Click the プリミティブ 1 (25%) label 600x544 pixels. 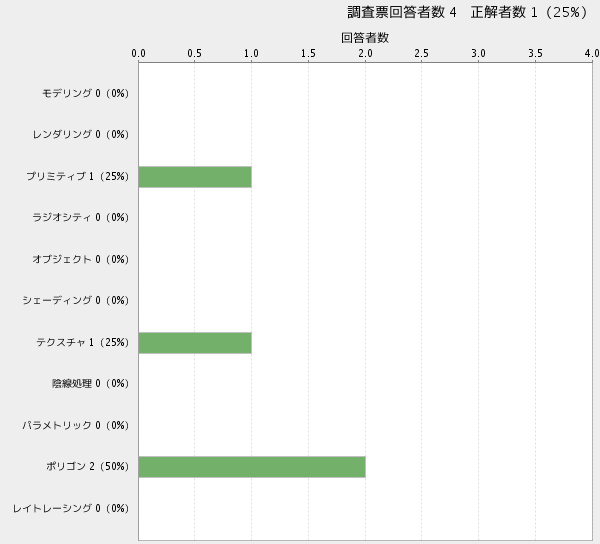[78, 177]
